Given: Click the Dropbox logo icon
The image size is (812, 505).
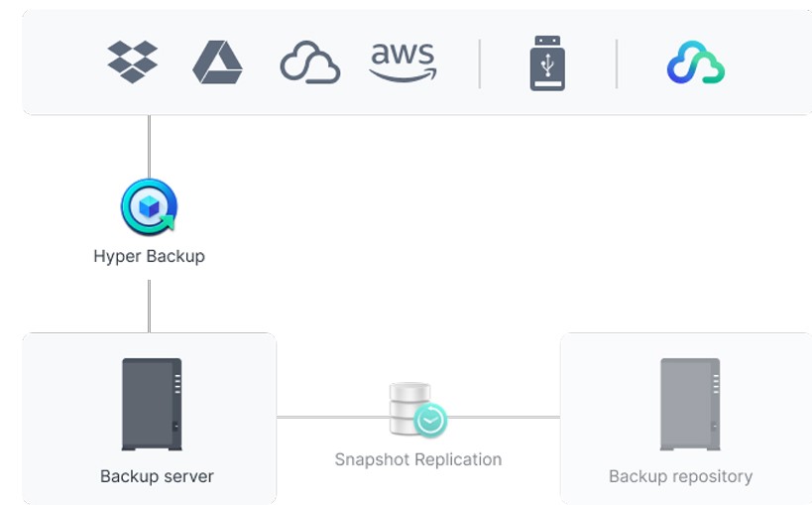Looking at the screenshot, I should click(133, 62).
